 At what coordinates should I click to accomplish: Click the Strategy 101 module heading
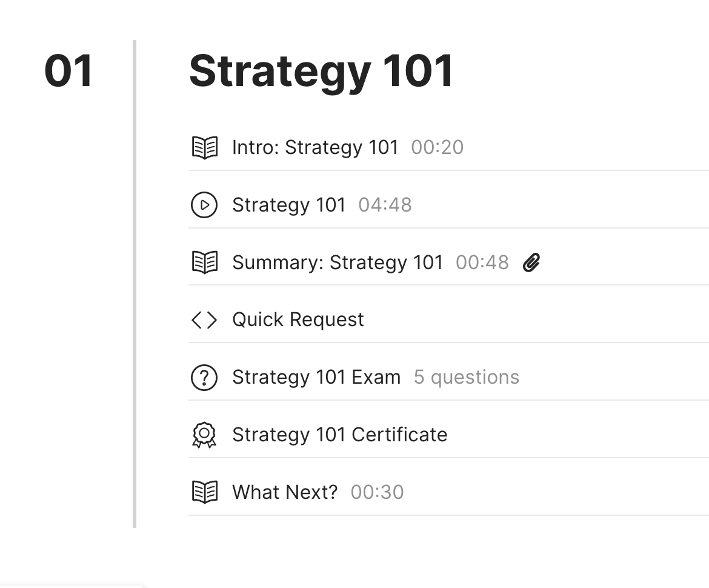click(321, 70)
